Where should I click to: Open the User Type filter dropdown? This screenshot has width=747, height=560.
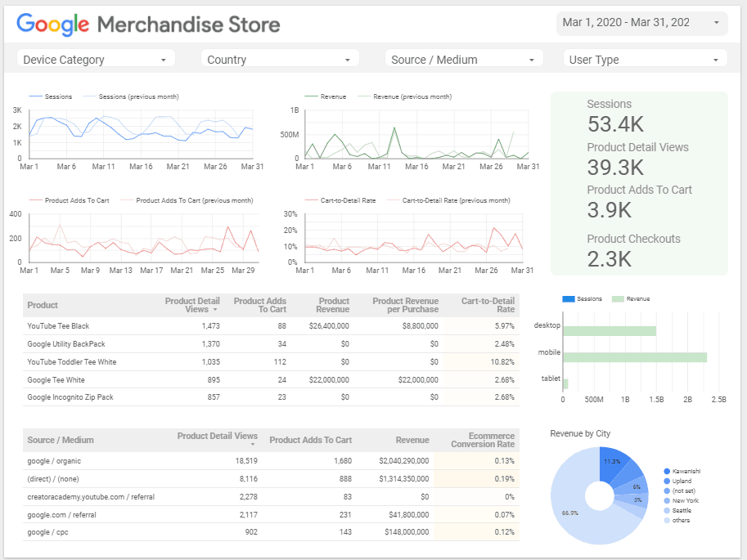pos(645,58)
